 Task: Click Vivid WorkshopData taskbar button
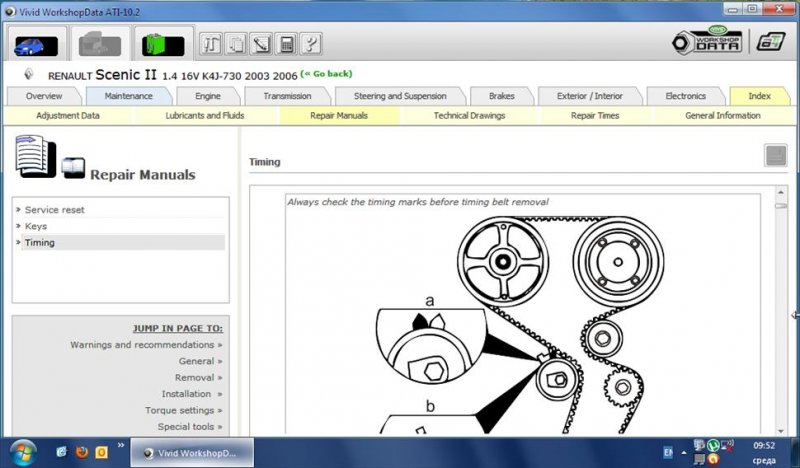[x=192, y=453]
